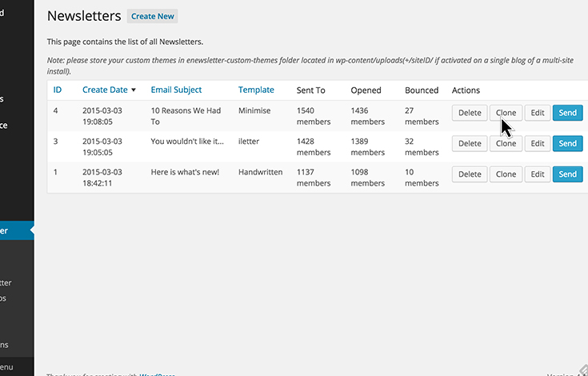Delete the "You wouldn't like it..." newsletter

470,144
